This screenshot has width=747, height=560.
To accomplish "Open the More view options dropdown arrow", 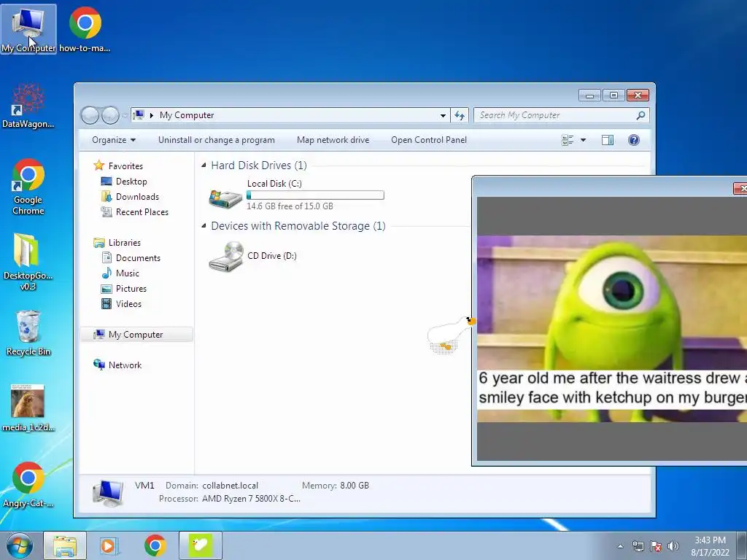I will click(x=583, y=140).
